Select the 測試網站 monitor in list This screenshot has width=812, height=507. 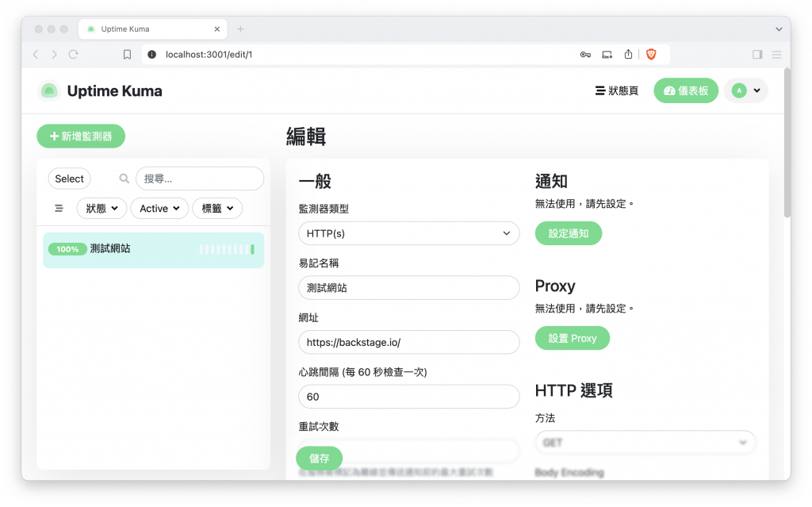[153, 250]
